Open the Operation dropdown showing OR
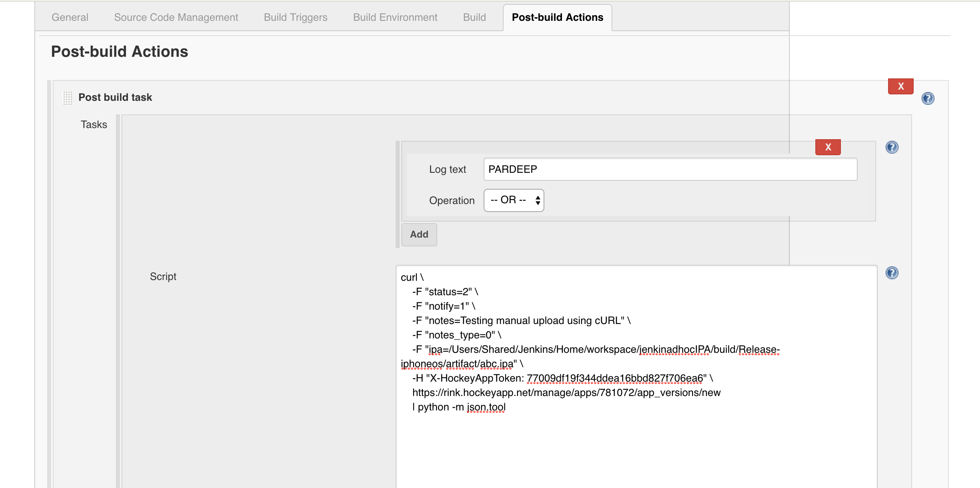The height and width of the screenshot is (488, 980). (514, 200)
